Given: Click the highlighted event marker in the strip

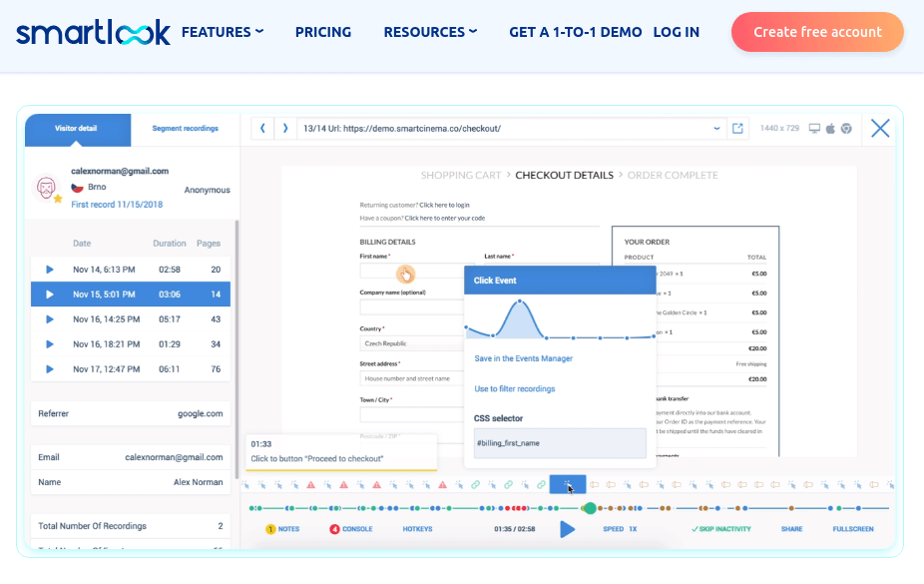Looking at the screenshot, I should point(568,484).
